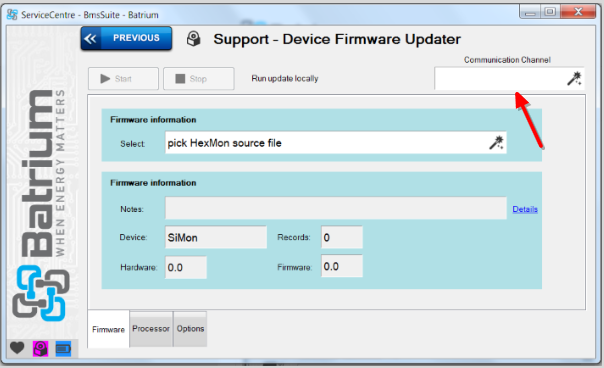Click the 'Communication Channel' label

[507, 60]
